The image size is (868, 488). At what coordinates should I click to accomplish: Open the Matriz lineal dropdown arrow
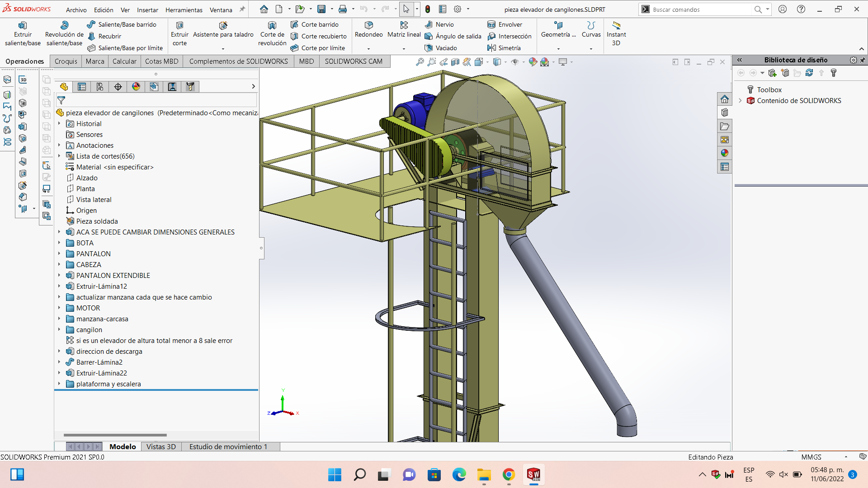(404, 49)
